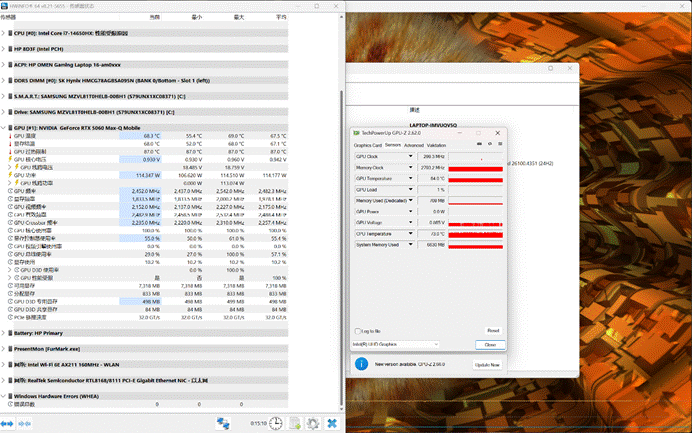692x433 pixels.
Task: Click the GPU-Z screenshot camera icon
Action: click(479, 144)
